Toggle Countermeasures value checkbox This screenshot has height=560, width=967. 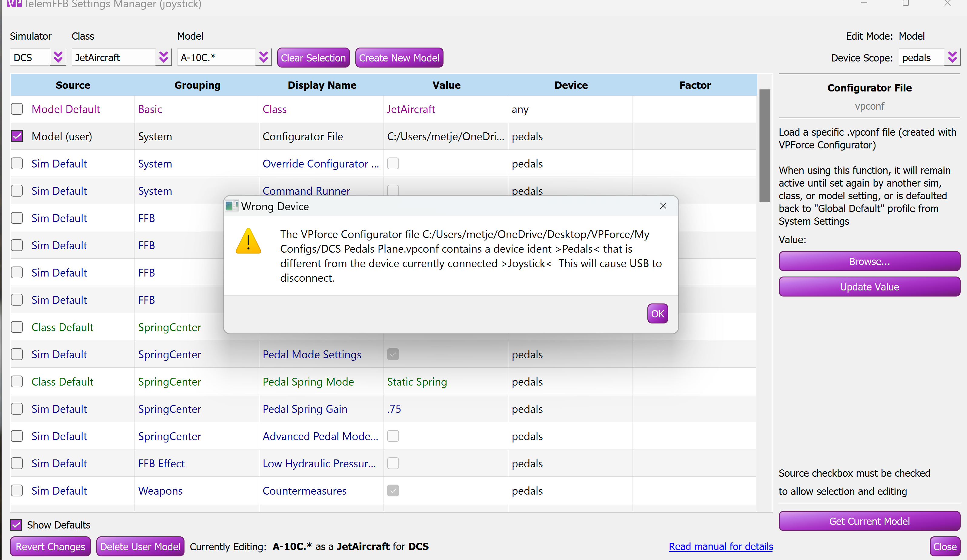click(393, 491)
